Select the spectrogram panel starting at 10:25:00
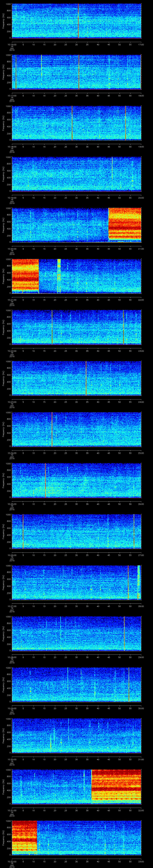The height and width of the screenshot is (868, 153). (x=77, y=480)
